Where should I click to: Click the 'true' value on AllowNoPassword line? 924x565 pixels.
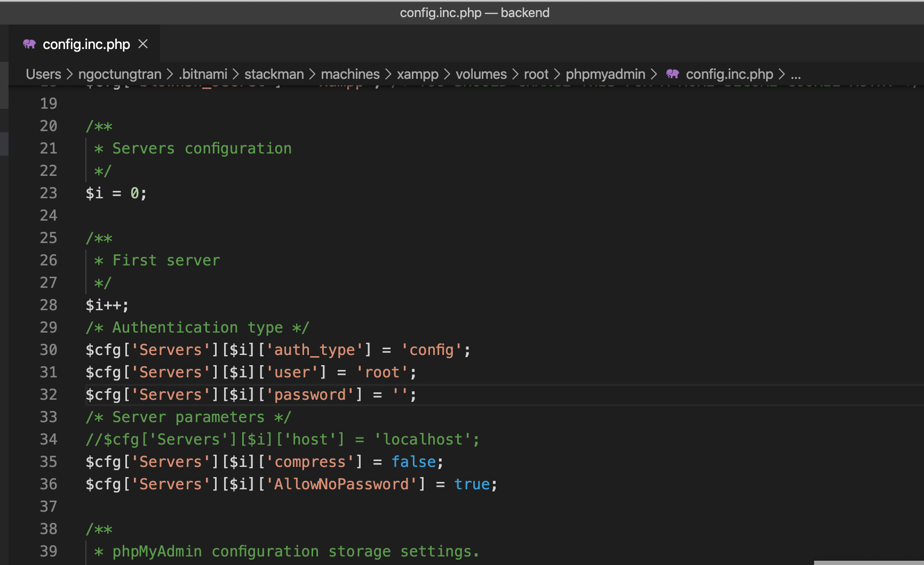click(x=472, y=484)
